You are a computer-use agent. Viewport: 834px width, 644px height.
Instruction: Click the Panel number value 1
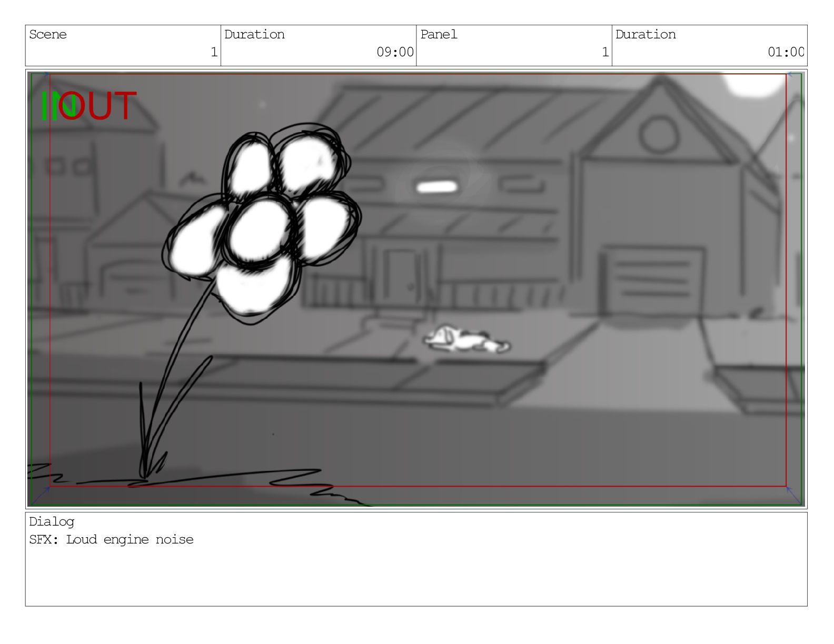click(605, 52)
